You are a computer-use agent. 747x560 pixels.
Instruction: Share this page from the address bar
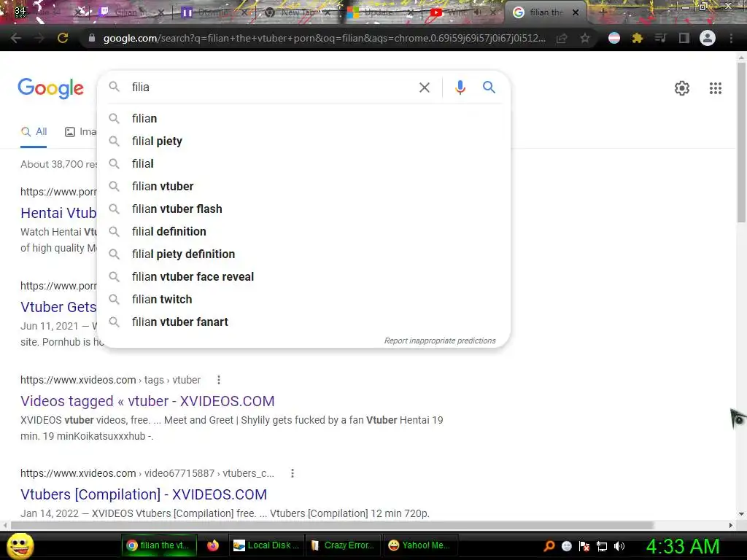[562, 38]
